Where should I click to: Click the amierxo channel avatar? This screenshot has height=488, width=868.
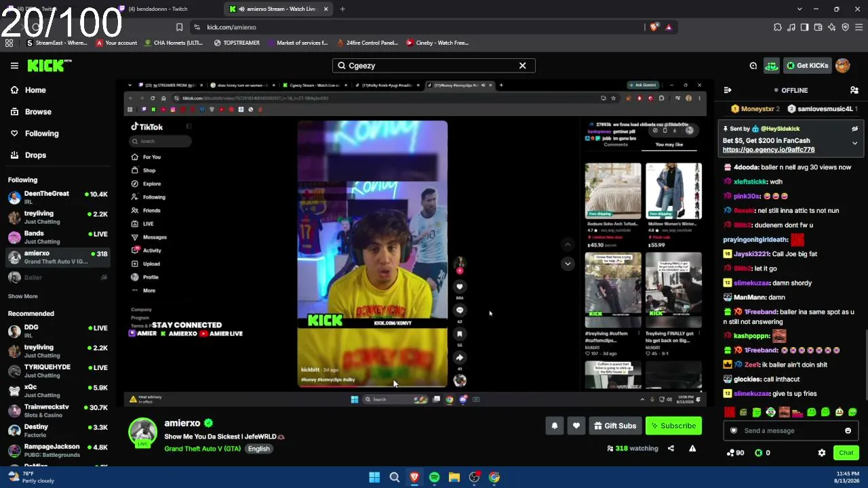pyautogui.click(x=142, y=432)
